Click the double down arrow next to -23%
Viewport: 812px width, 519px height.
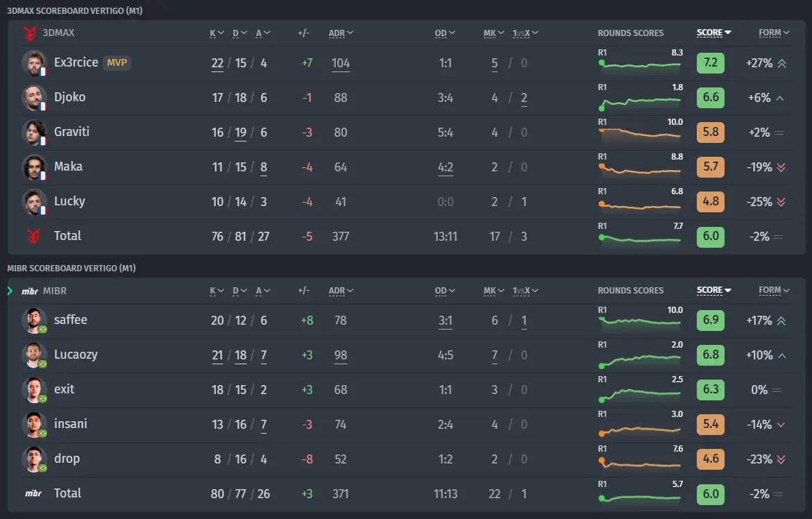click(x=781, y=459)
